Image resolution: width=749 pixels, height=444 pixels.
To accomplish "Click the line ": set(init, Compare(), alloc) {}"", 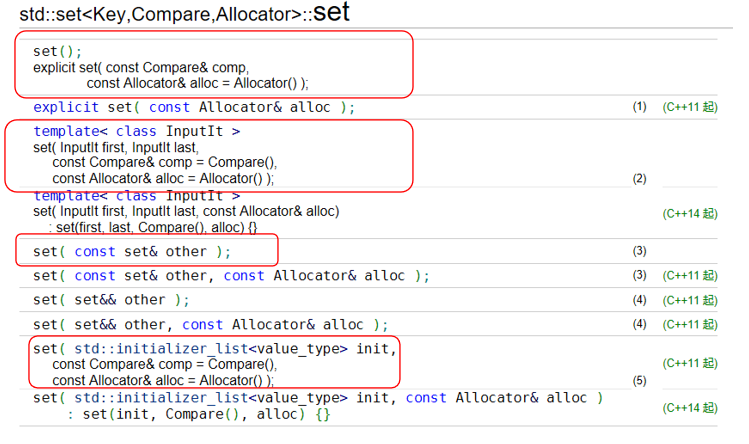I will [x=199, y=414].
